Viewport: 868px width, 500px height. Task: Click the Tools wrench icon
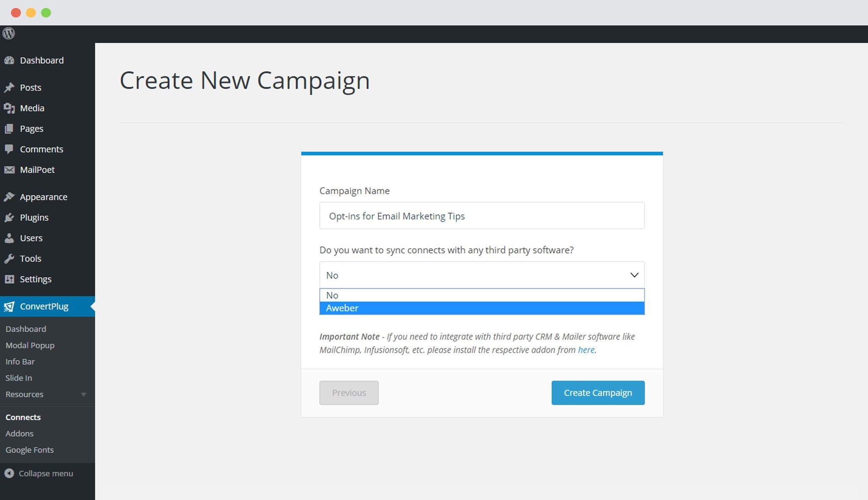9,259
